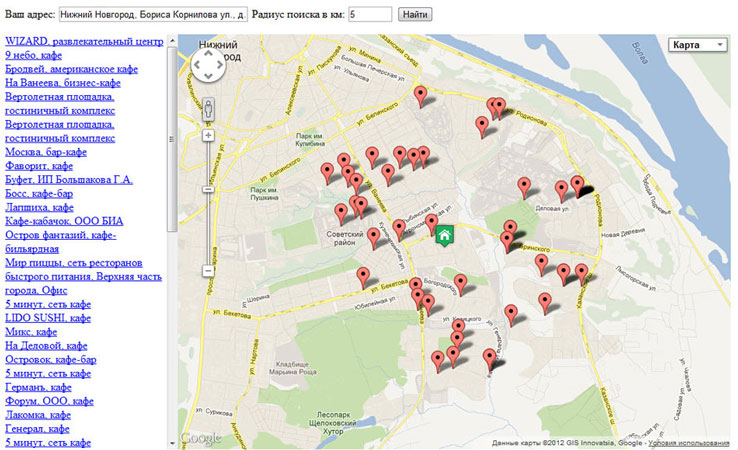Open На Ванеева, бизнес-кафе link
The width and height of the screenshot is (738, 450).
pos(63,83)
